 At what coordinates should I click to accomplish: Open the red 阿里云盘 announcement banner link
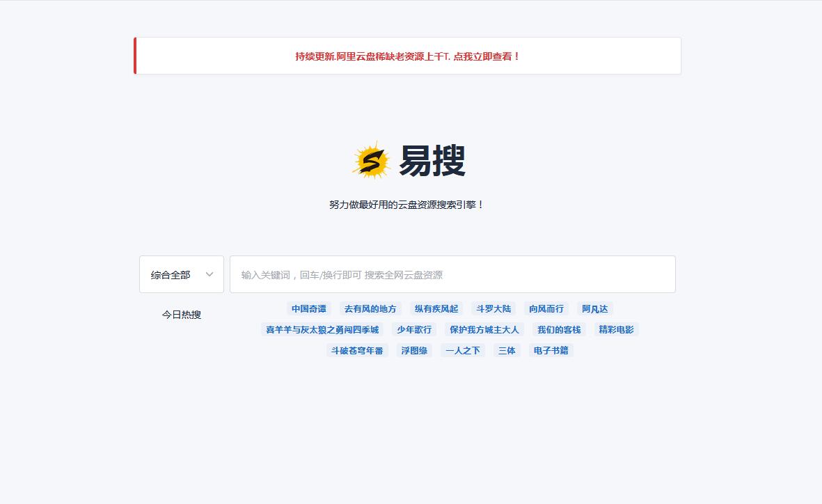pyautogui.click(x=407, y=56)
